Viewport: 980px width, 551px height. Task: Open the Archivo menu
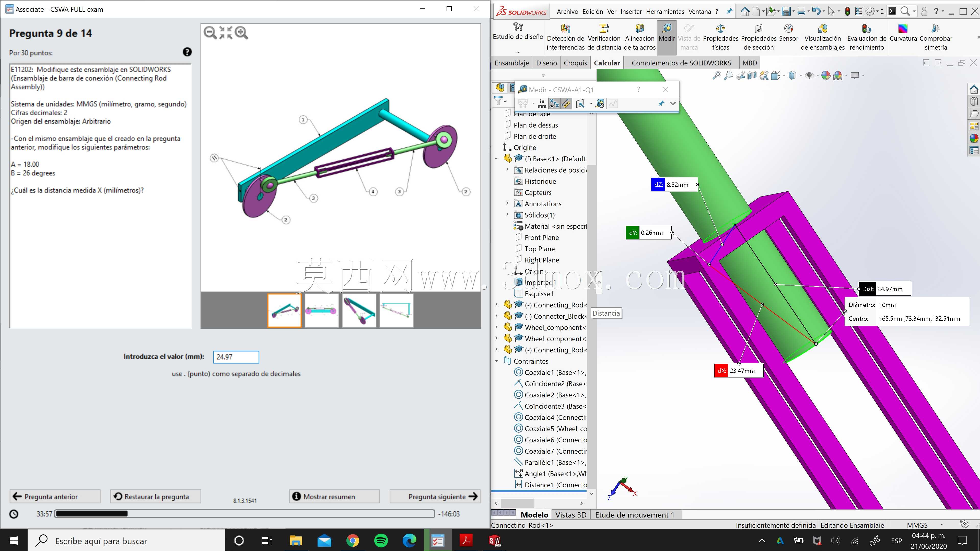[x=567, y=12]
